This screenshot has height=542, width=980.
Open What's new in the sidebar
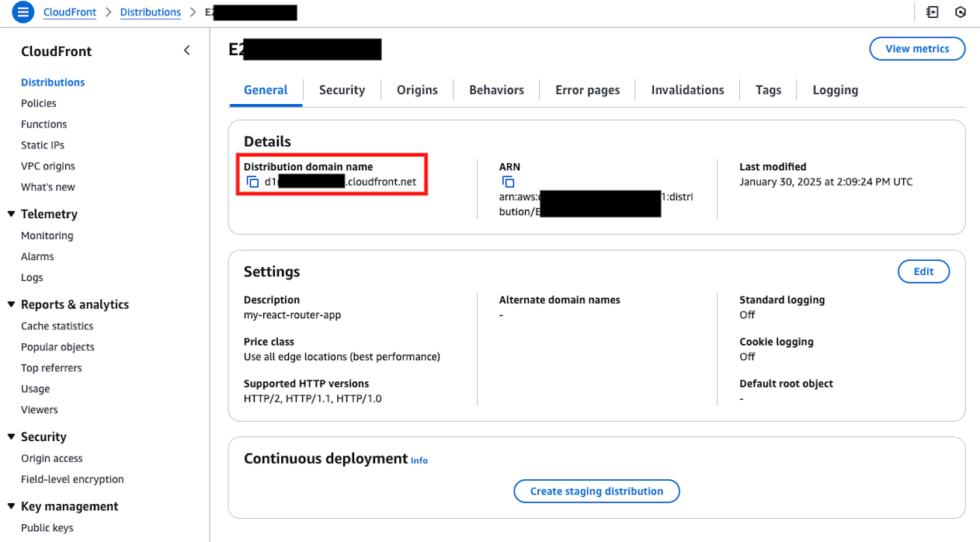[48, 187]
